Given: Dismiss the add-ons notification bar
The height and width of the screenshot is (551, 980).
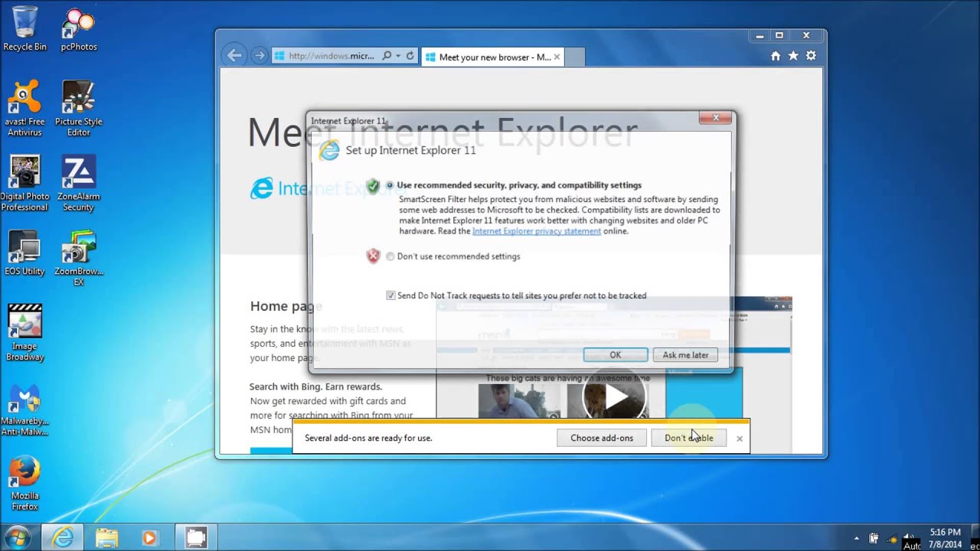Looking at the screenshot, I should [x=740, y=439].
